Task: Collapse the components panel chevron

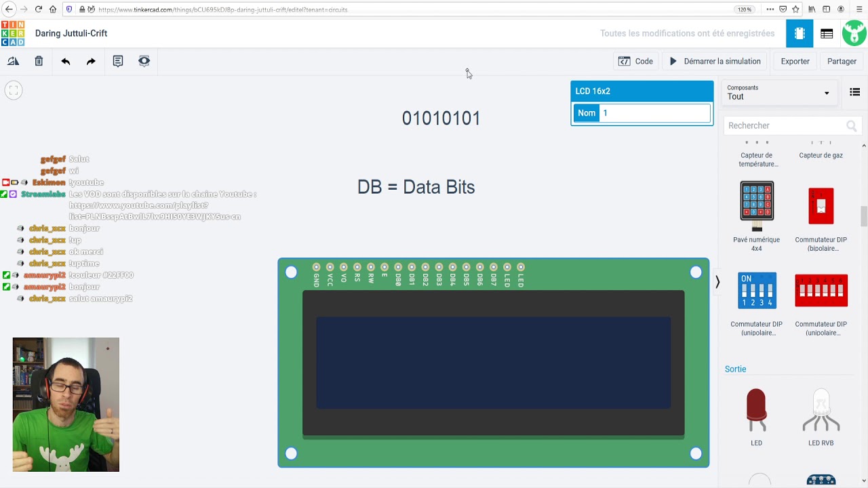Action: tap(717, 282)
